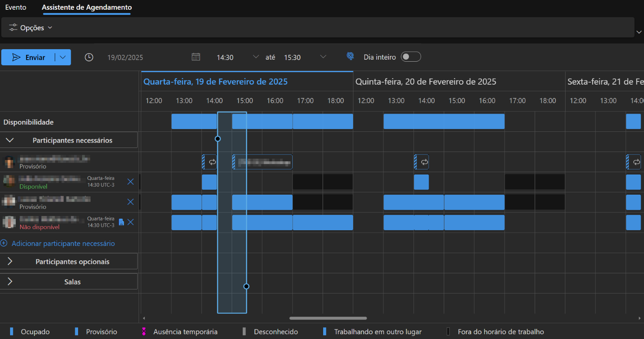Click the time zones globe icon

point(351,56)
